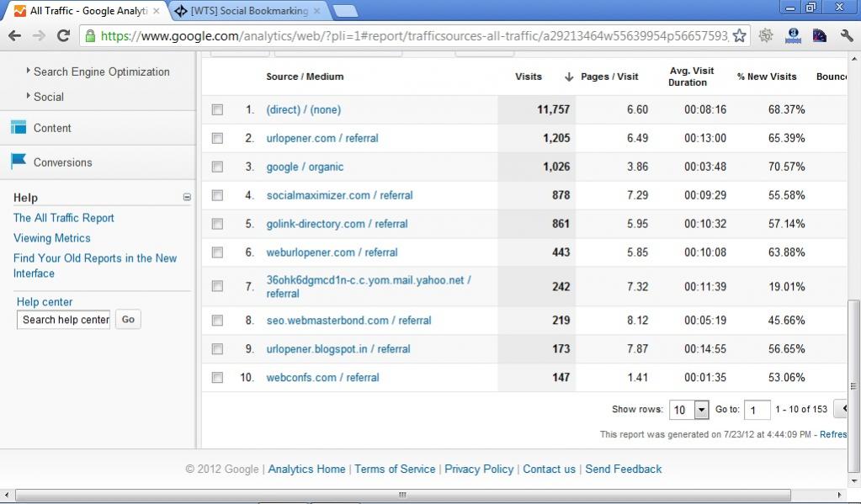Open urlopener.blogspot.in / referral link
Image resolution: width=861 pixels, height=504 pixels.
point(338,349)
